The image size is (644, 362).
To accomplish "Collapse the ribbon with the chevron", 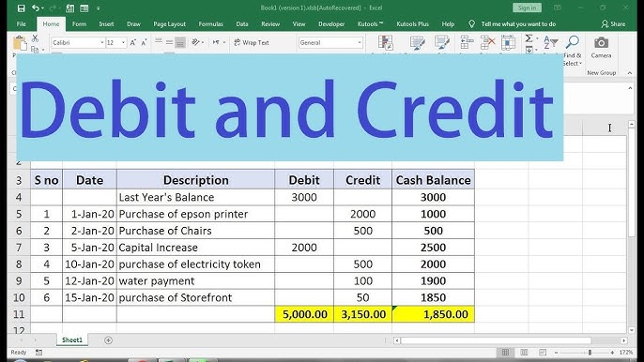I will coord(630,72).
